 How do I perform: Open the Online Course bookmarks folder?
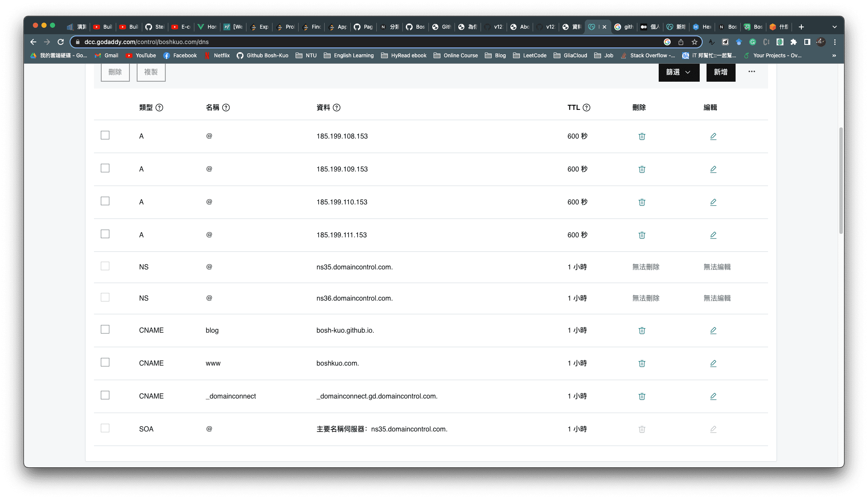[x=456, y=56]
